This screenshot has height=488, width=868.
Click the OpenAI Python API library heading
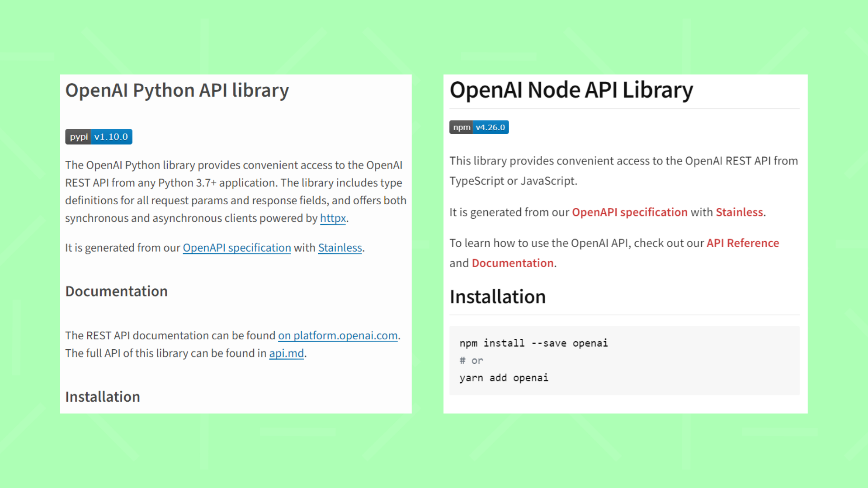tap(177, 91)
